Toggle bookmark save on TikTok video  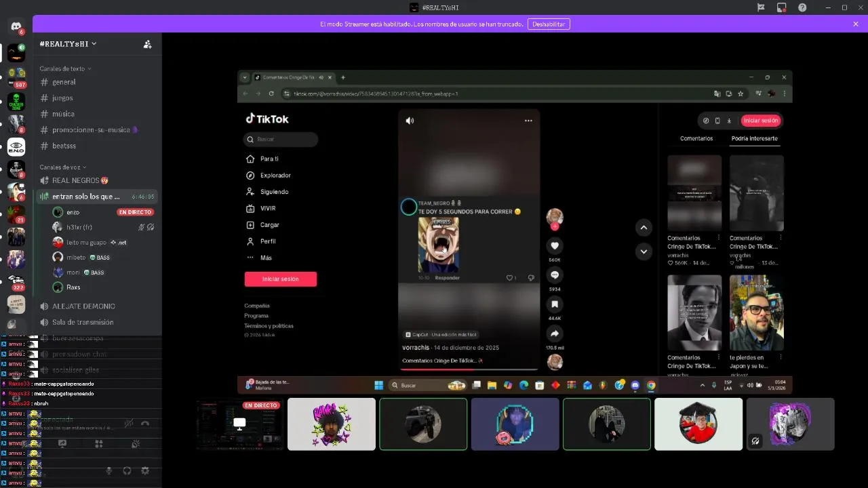[x=555, y=304]
